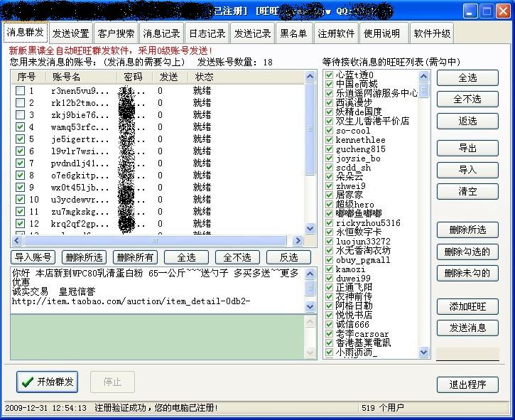515x420 pixels.
Task: Select recipient luojun33272
Action: [363, 241]
